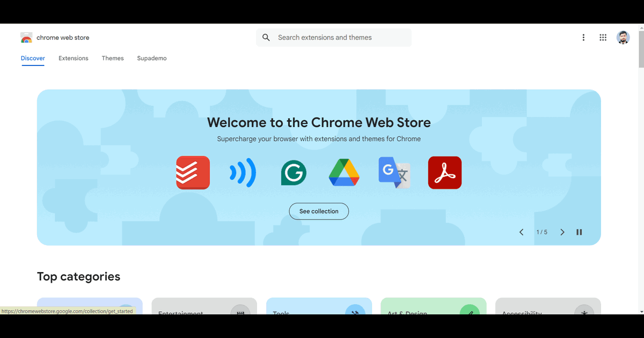Click the See collection button
Viewport: 644px width, 338px height.
tap(319, 211)
